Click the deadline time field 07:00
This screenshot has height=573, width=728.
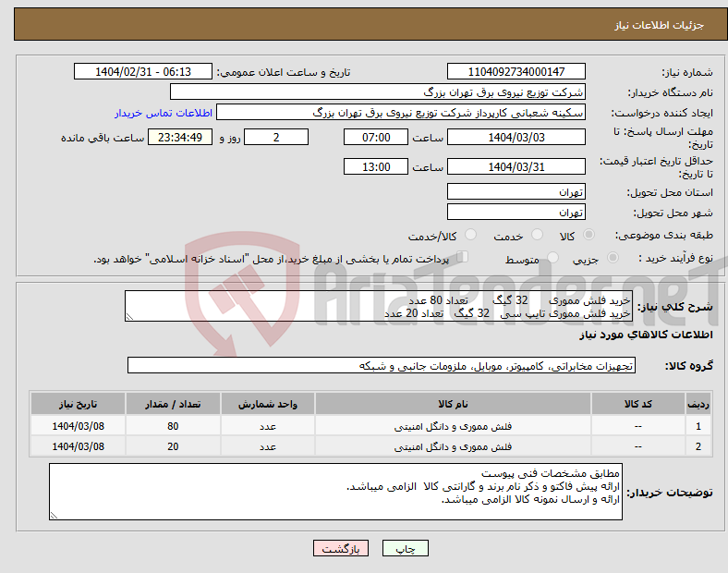coord(376,137)
